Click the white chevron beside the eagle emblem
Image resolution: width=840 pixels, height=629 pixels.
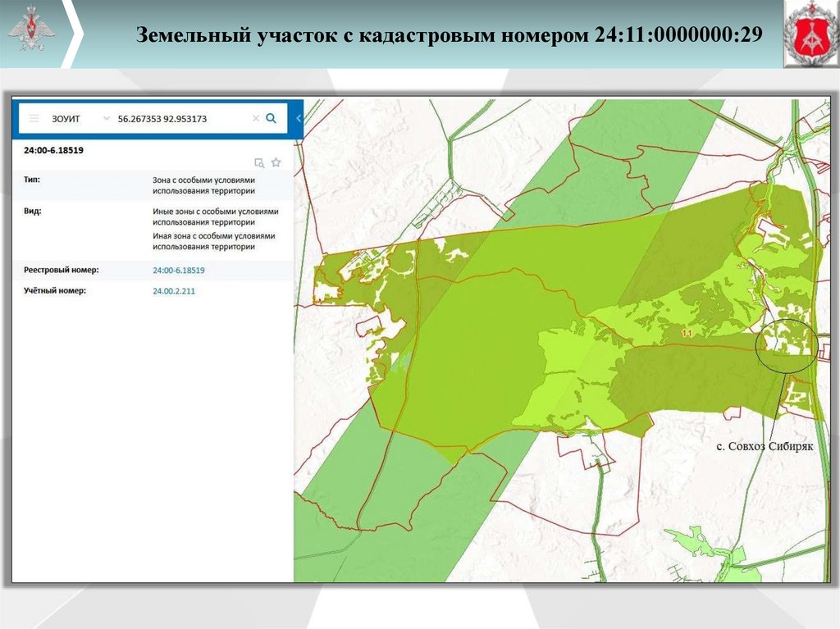[x=73, y=34]
